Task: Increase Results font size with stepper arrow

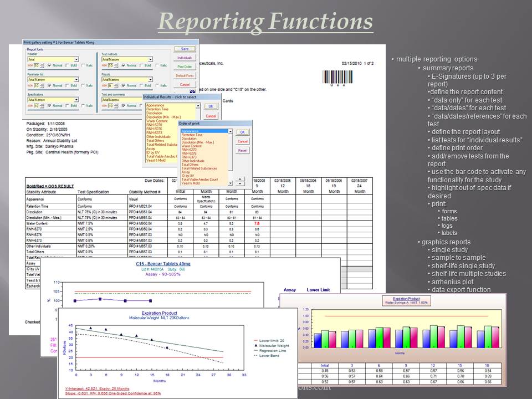Action: pos(117,84)
